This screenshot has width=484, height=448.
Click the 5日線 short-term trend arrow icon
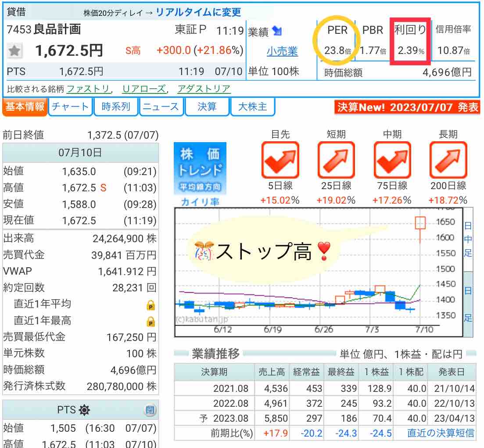click(x=280, y=160)
